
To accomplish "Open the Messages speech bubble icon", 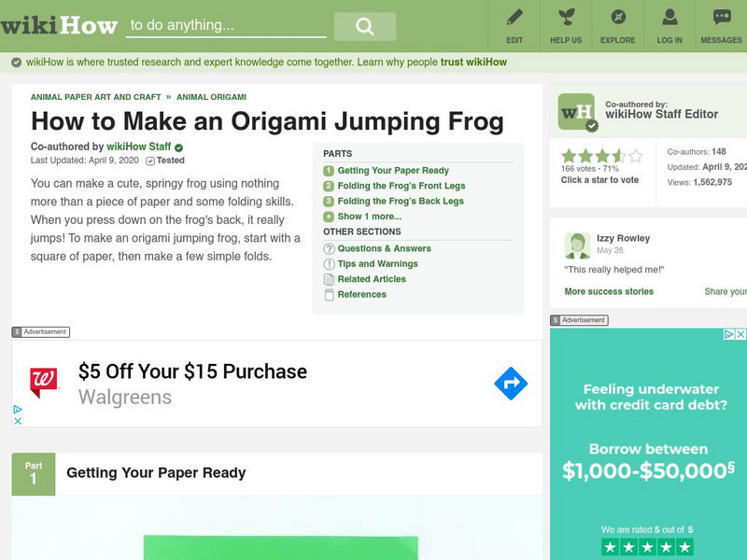I will [x=722, y=18].
